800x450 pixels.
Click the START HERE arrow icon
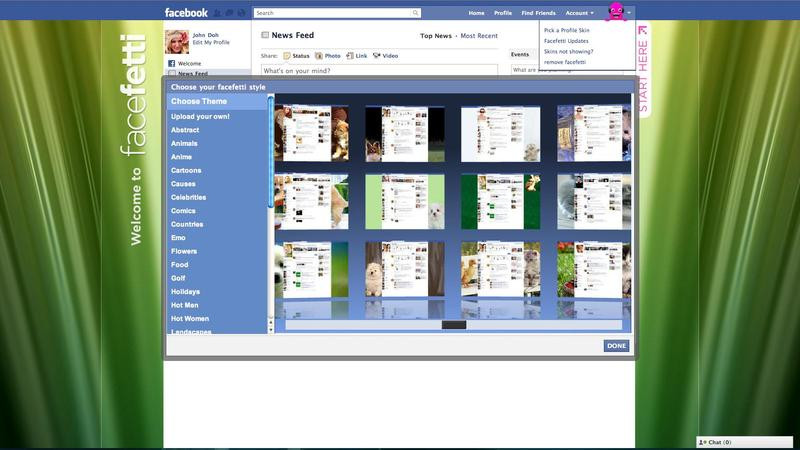[642, 31]
